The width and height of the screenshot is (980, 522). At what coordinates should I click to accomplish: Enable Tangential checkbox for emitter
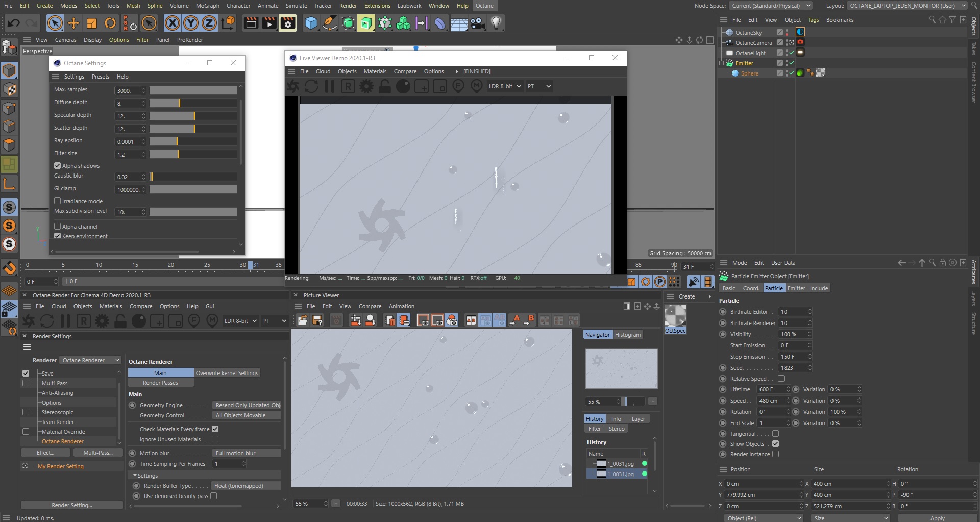coord(775,434)
